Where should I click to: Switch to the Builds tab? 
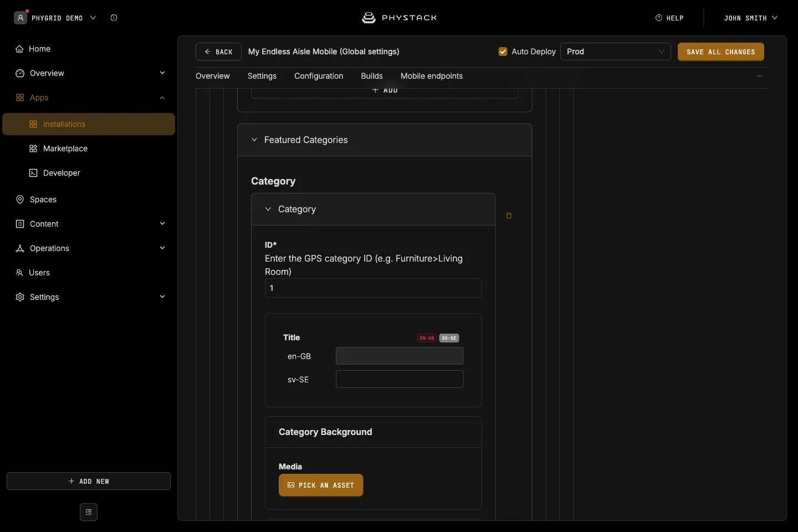coord(372,76)
